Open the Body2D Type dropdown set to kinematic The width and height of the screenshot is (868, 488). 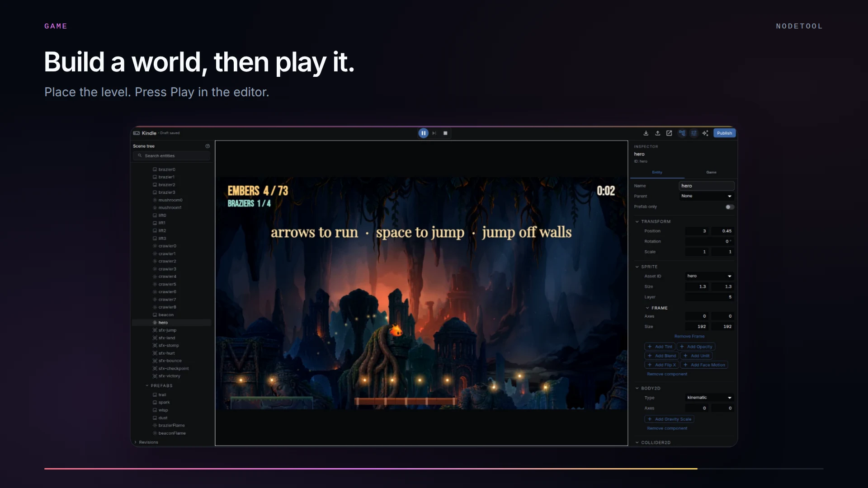click(709, 398)
